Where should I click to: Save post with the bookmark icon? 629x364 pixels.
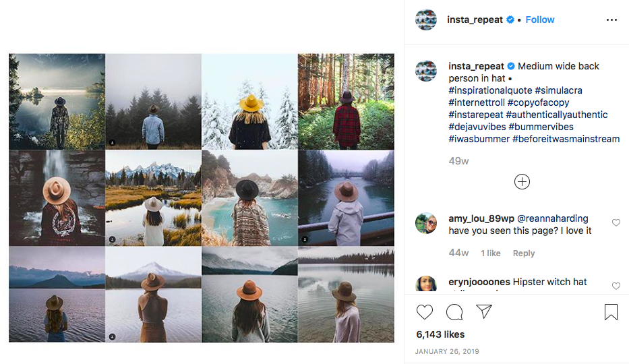tap(611, 312)
